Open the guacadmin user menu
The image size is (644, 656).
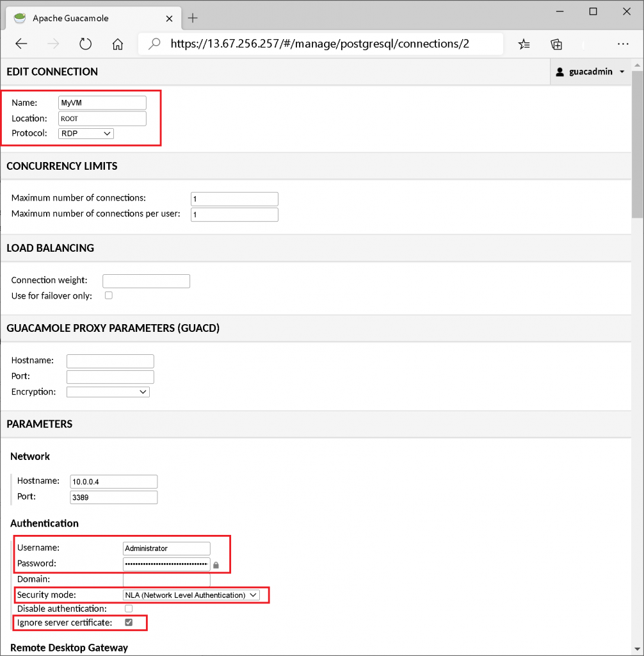point(590,72)
